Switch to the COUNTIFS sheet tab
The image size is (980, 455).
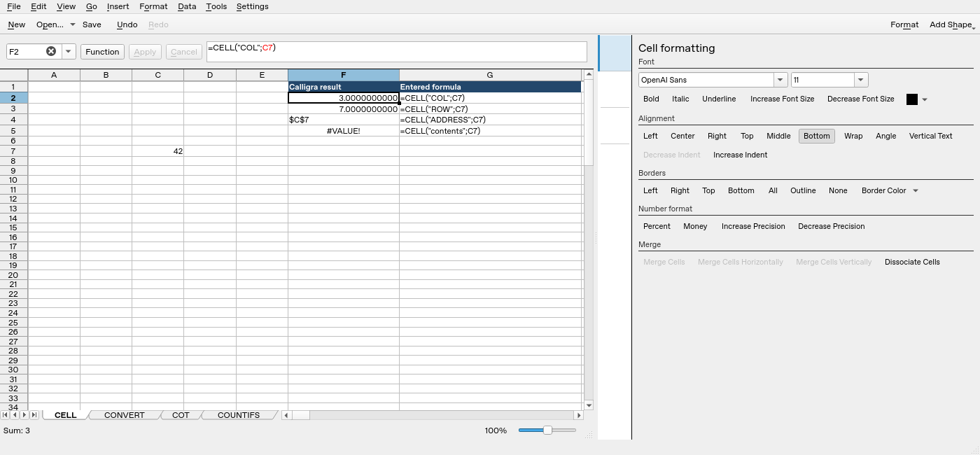(x=239, y=415)
